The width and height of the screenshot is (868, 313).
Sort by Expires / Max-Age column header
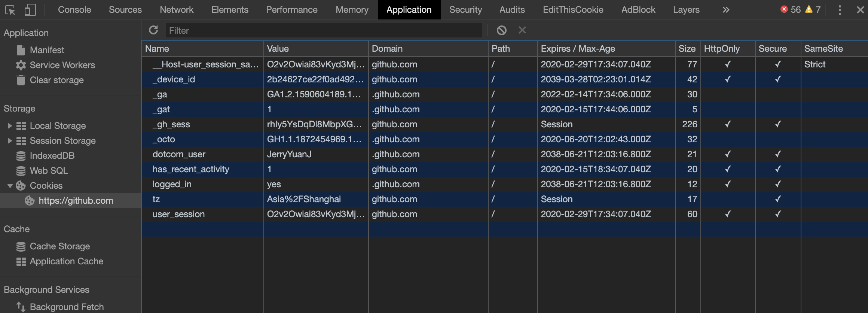coord(606,49)
